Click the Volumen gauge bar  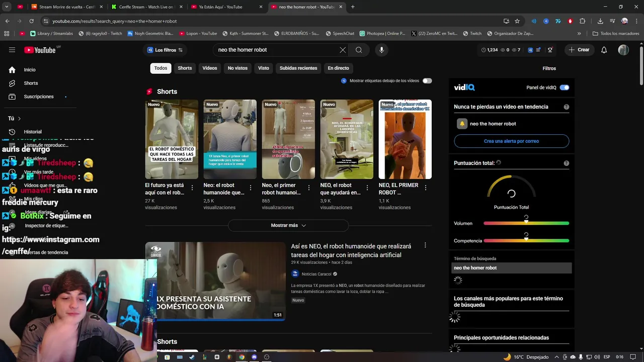(x=526, y=223)
